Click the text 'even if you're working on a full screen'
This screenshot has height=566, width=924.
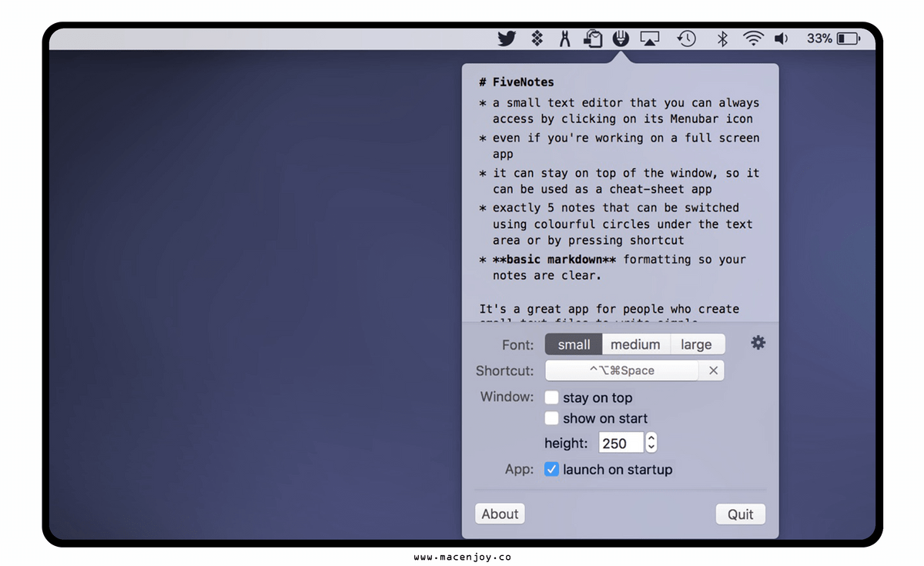[x=626, y=138]
